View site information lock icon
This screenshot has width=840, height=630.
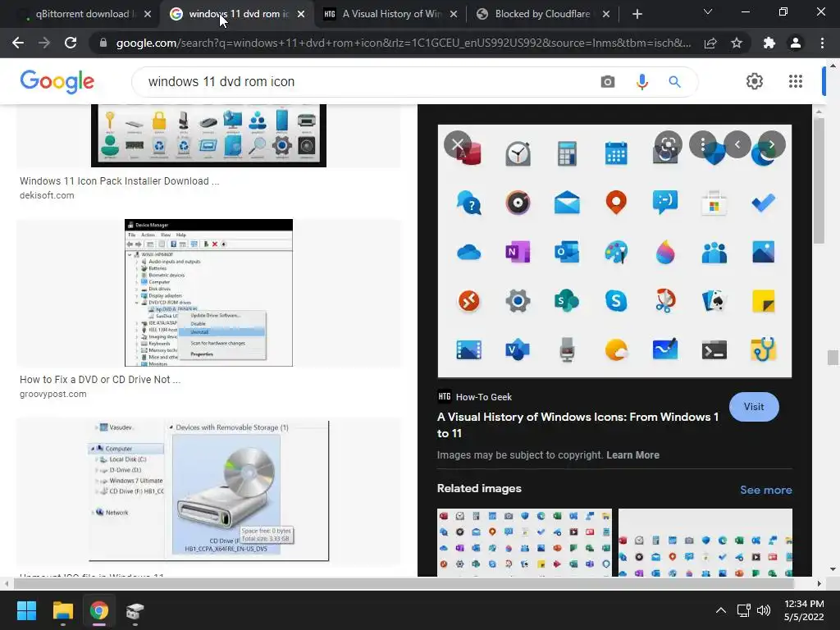tap(103, 43)
